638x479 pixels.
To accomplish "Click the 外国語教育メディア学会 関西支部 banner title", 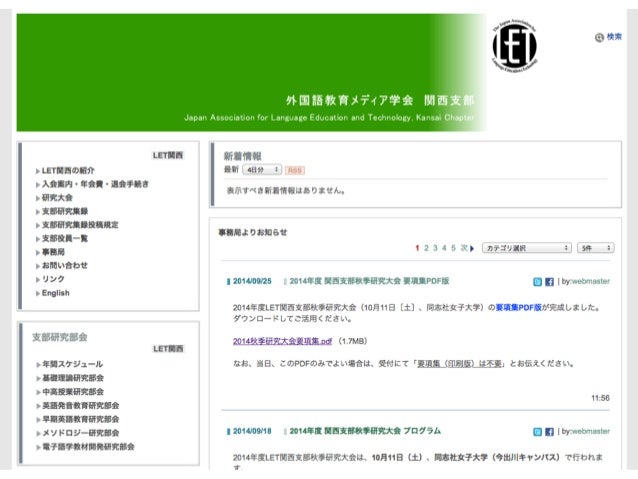I will pos(380,100).
